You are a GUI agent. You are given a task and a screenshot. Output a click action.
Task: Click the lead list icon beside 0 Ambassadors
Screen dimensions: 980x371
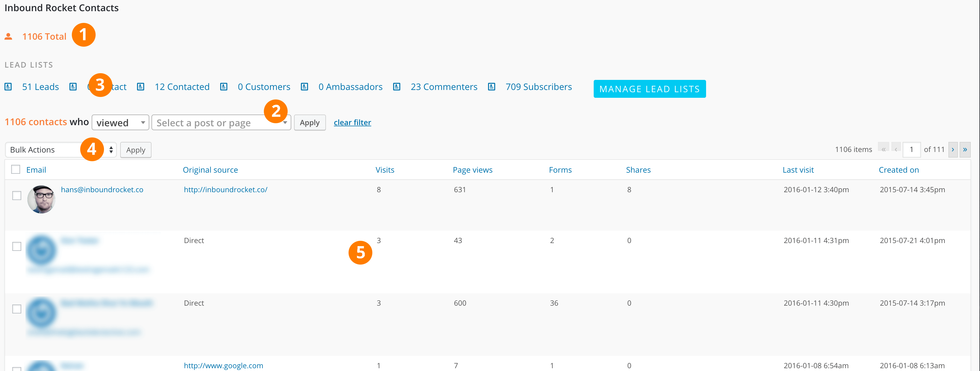click(x=304, y=87)
